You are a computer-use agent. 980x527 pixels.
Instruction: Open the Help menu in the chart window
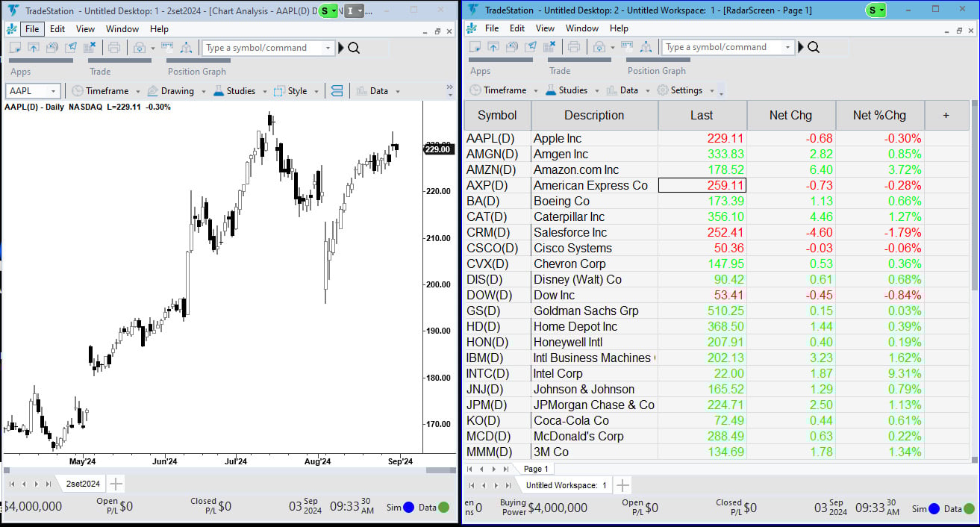[159, 29]
